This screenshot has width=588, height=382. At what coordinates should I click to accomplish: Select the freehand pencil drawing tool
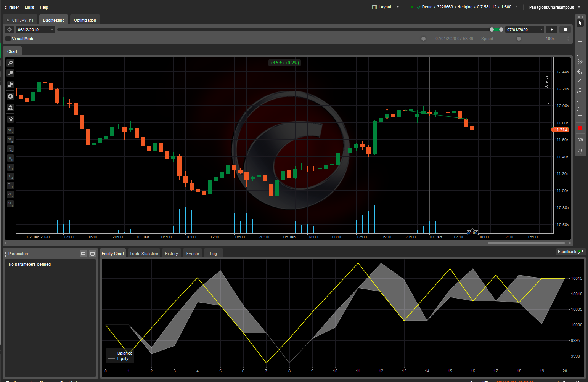(580, 62)
